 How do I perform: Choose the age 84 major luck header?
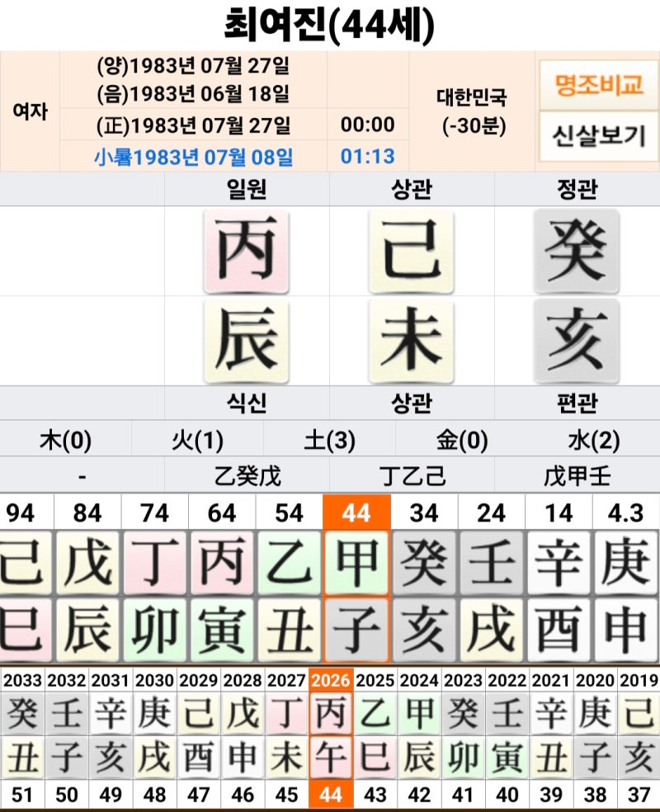click(x=87, y=512)
